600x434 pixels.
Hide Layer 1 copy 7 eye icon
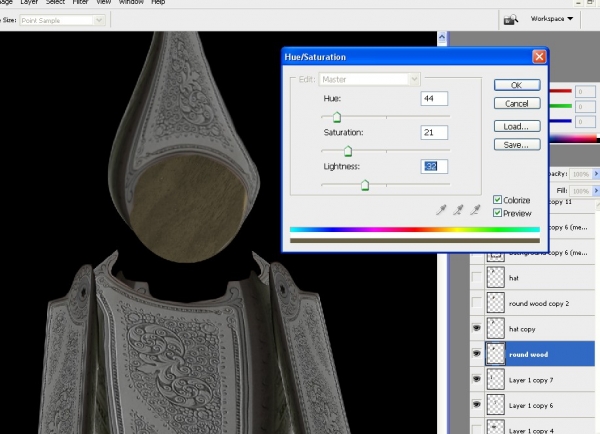[x=476, y=379]
